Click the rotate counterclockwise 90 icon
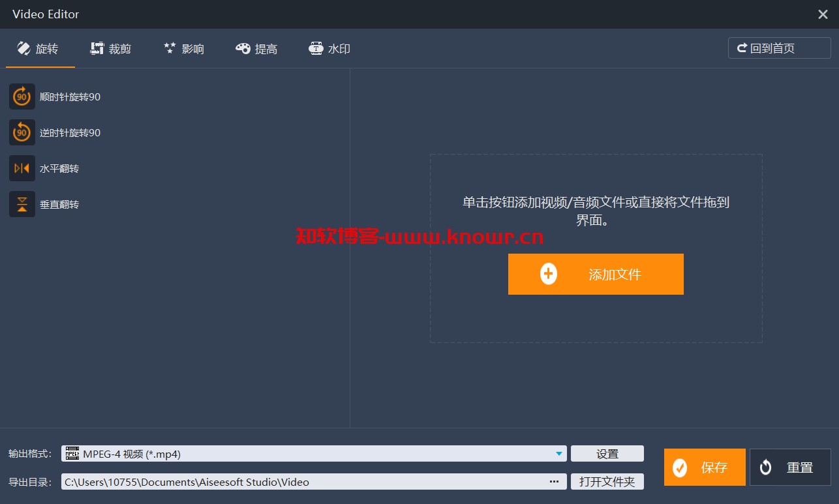Image resolution: width=839 pixels, height=504 pixels. pyautogui.click(x=22, y=132)
